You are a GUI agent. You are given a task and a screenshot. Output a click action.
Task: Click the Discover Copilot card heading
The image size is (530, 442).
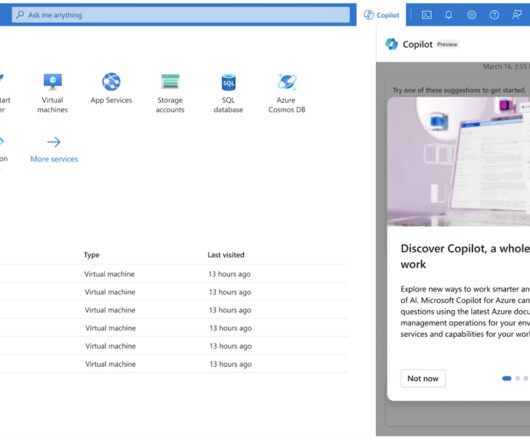coord(465,256)
